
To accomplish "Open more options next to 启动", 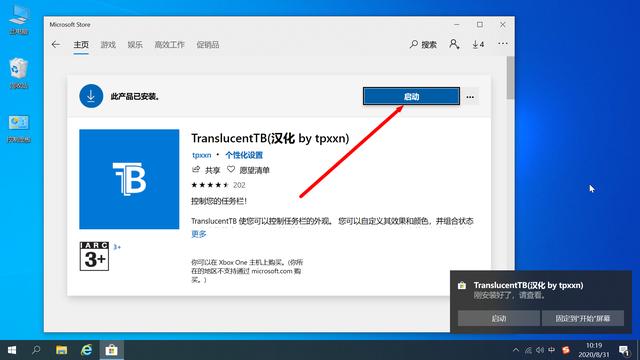I will 470,97.
